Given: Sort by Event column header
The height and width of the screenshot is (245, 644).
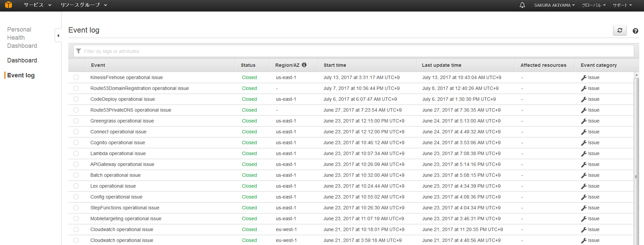Looking at the screenshot, I should click(x=98, y=65).
